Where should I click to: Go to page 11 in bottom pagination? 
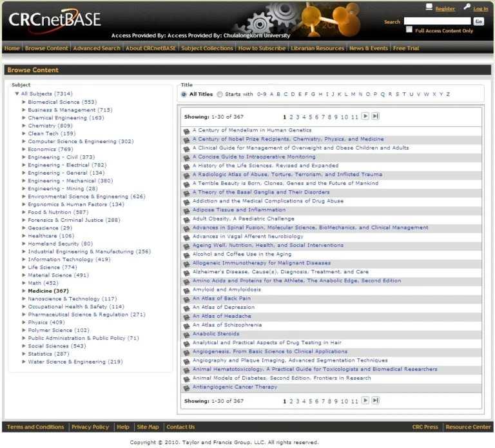(x=354, y=401)
